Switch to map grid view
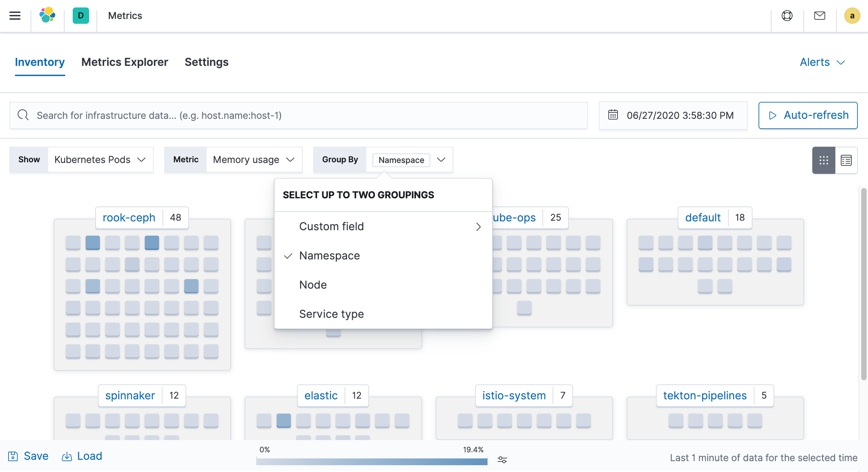This screenshot has width=868, height=472. click(x=824, y=160)
